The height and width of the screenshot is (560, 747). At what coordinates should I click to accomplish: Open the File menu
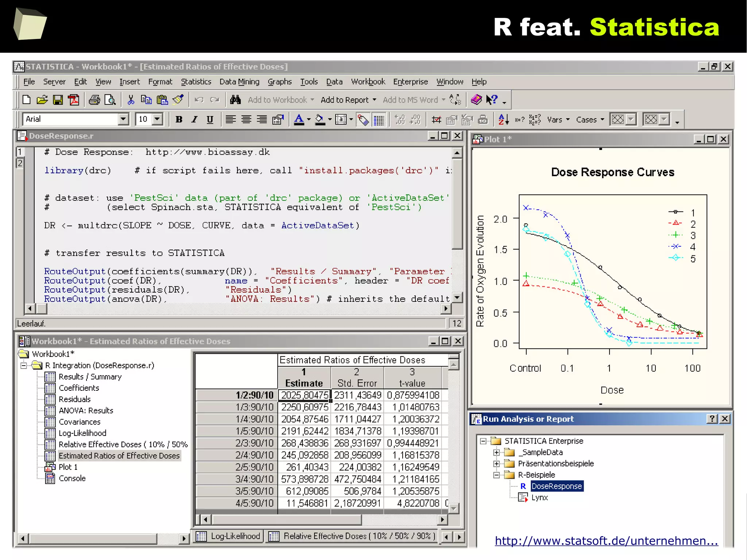(x=29, y=82)
